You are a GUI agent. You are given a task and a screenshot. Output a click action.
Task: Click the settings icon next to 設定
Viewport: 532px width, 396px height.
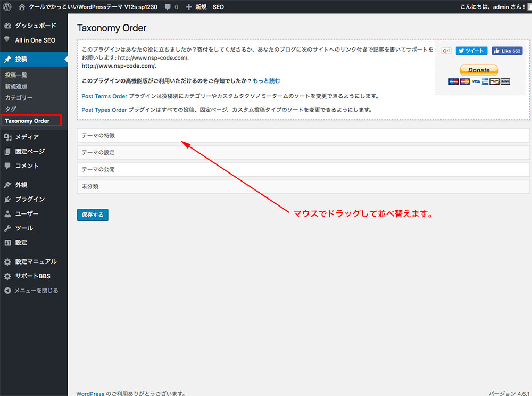[7, 243]
